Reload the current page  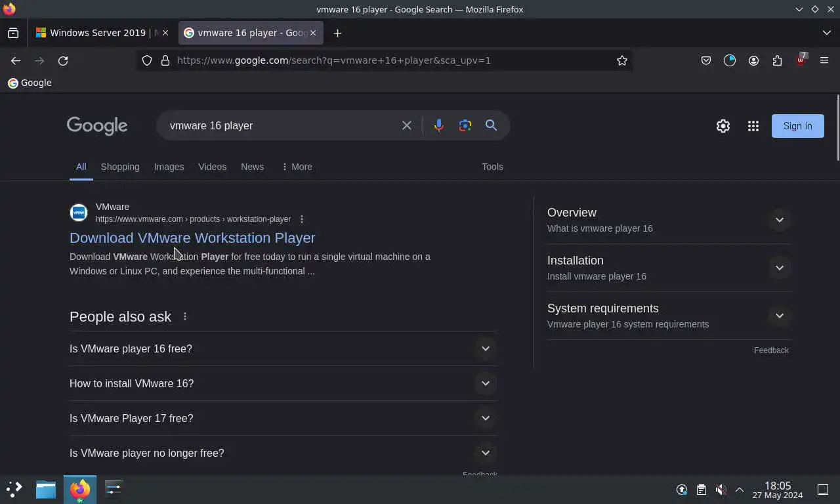tap(63, 60)
